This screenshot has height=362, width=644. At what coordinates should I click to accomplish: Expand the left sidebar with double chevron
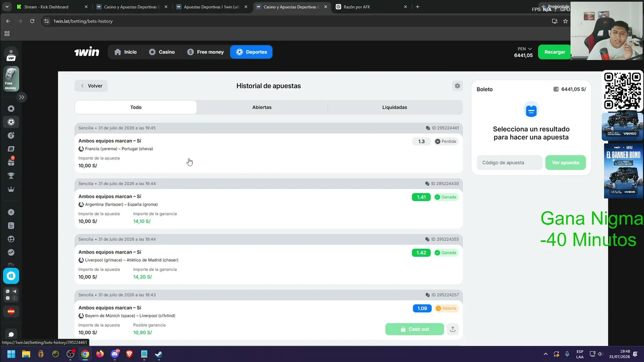[x=22, y=97]
